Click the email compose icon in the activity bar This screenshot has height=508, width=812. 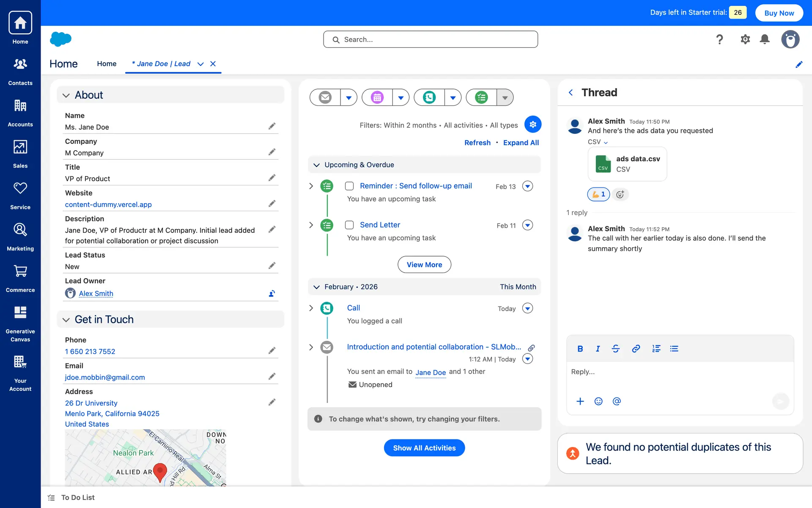coord(325,97)
